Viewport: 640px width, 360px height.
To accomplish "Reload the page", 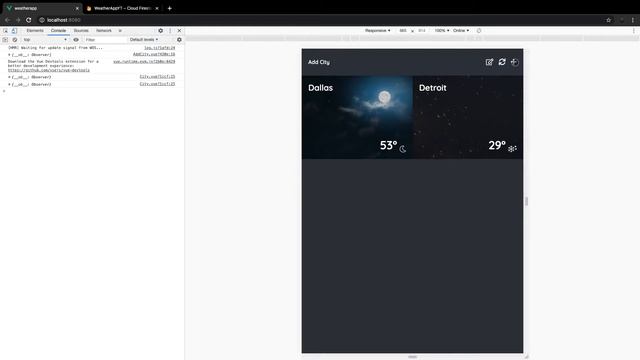I will click(x=29, y=20).
